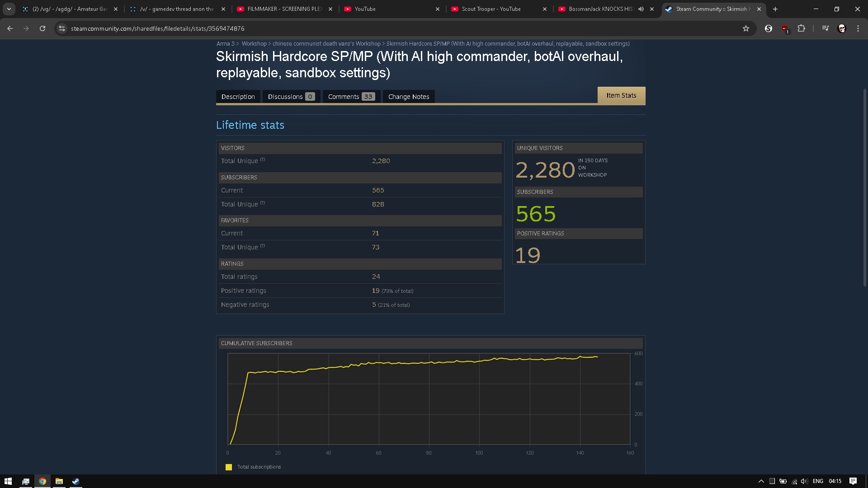Viewport: 868px width, 488px height.
Task: Mute the BossmanJack tab audio icon
Action: pyautogui.click(x=641, y=9)
